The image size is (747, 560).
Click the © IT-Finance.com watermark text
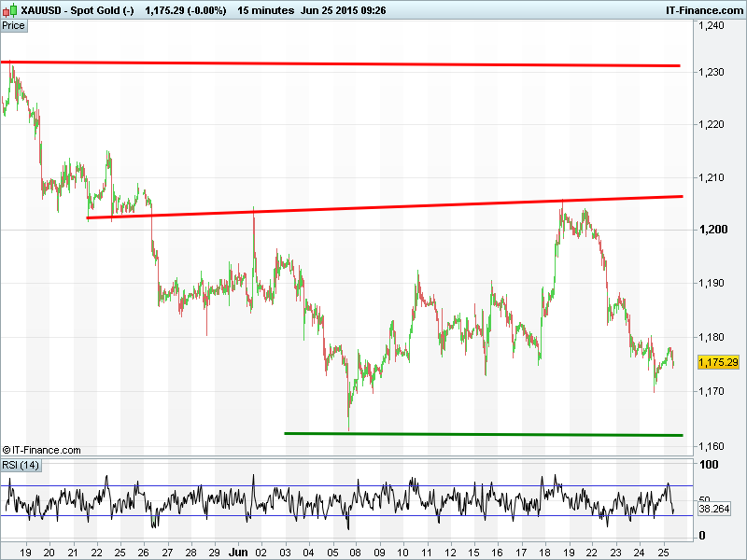pos(42,450)
